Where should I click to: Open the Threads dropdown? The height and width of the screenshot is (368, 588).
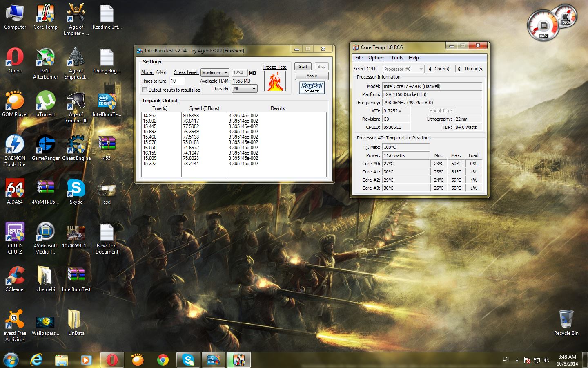[245, 89]
